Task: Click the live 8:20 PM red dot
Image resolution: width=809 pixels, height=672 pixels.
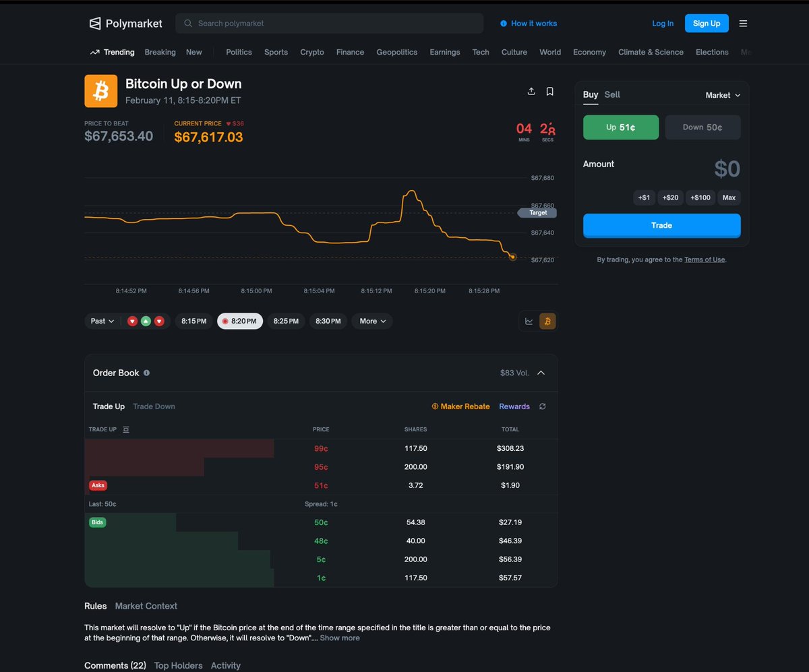Action: tap(225, 322)
